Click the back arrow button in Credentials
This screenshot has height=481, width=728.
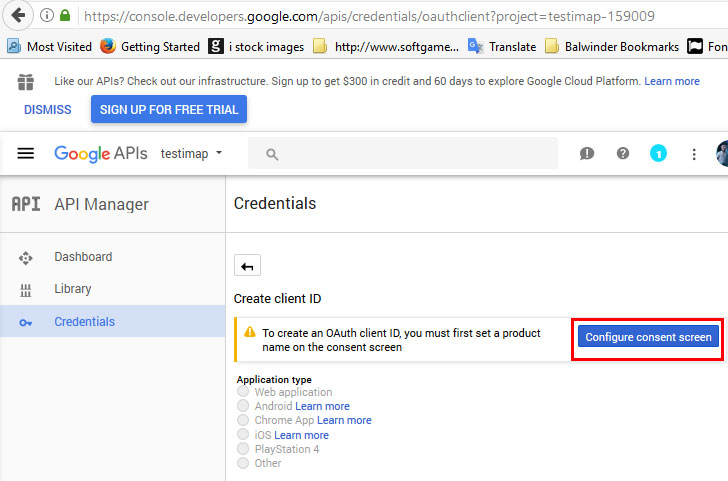tap(248, 265)
